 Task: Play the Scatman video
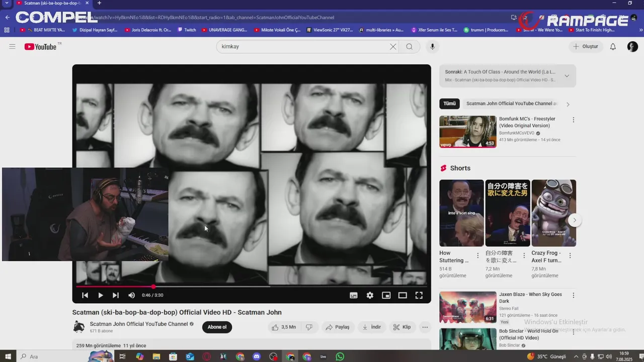(101, 295)
